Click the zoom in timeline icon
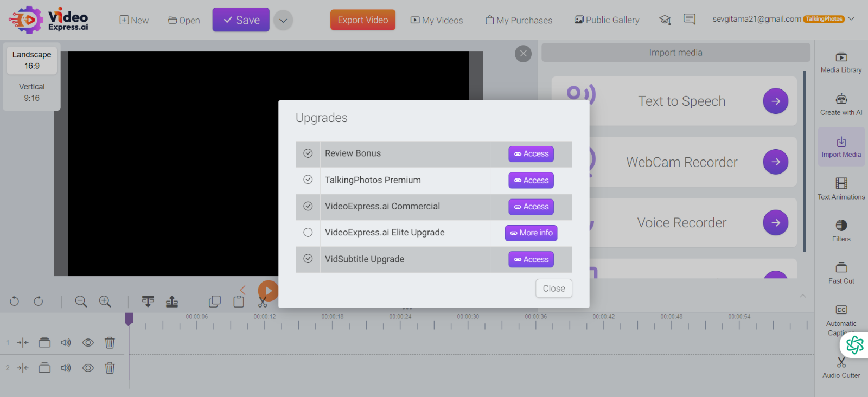This screenshot has height=397, width=868. (x=105, y=302)
